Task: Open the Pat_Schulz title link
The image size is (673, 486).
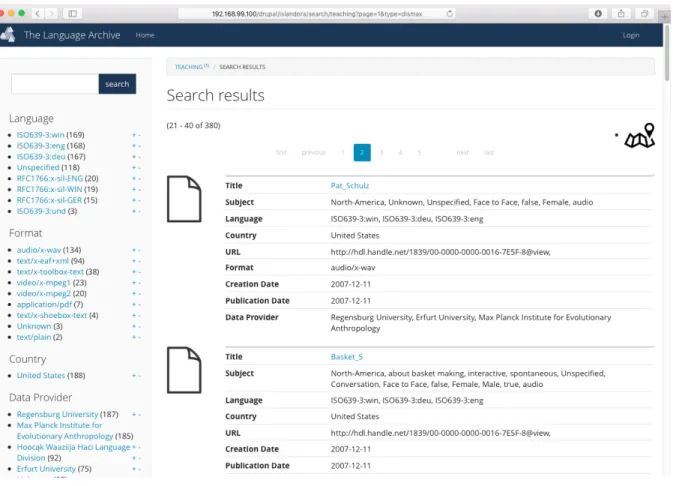Action: (350, 185)
